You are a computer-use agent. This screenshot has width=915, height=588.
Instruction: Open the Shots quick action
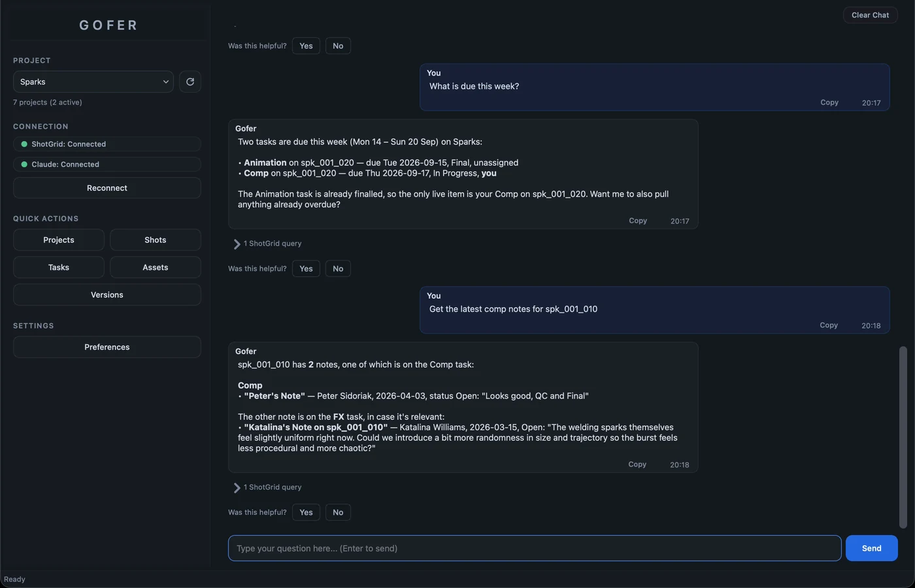tap(156, 240)
